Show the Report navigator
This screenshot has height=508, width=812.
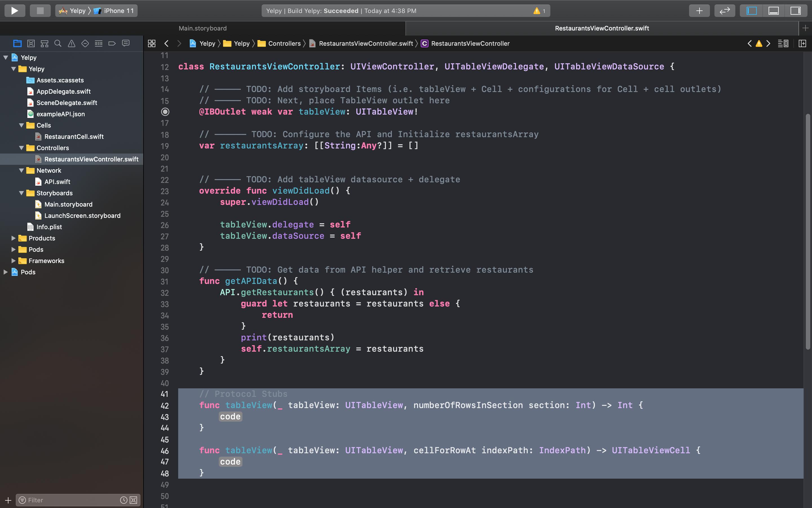click(x=126, y=43)
